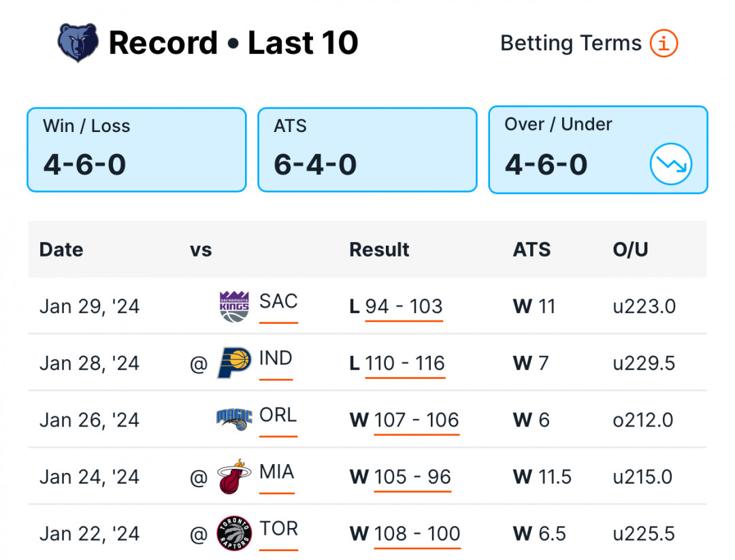Image resolution: width=735 pixels, height=560 pixels.
Task: Select the Over / Under record card
Action: 598,150
